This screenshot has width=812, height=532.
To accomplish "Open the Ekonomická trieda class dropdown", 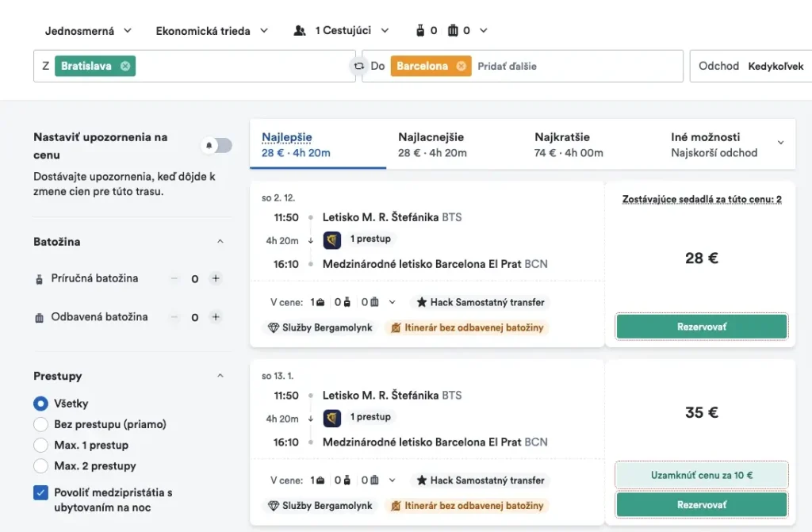I will (212, 31).
